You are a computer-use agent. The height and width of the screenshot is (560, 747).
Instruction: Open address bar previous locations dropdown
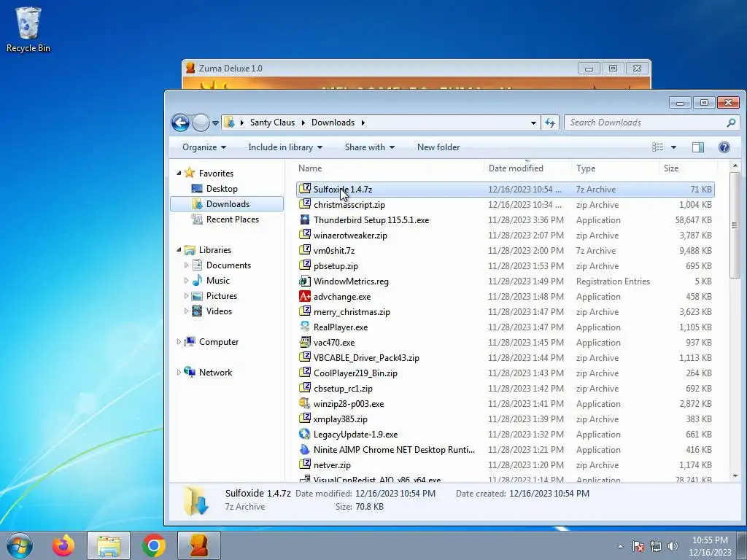coord(533,122)
